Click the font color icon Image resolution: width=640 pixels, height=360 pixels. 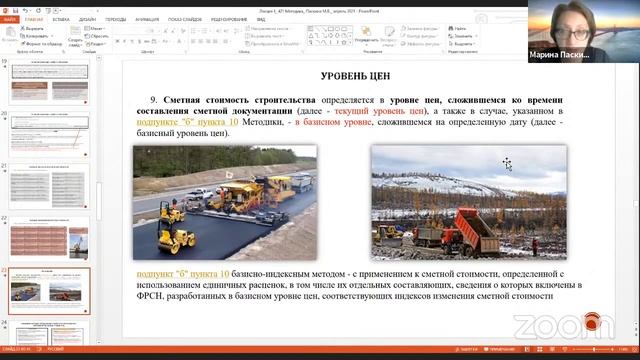[x=179, y=41]
